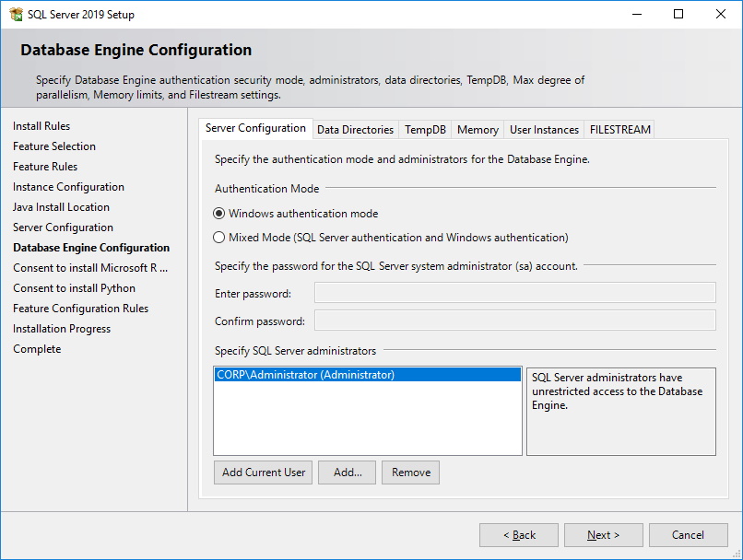
Task: Close the SQL Server 2019 Setup window
Action: (720, 14)
